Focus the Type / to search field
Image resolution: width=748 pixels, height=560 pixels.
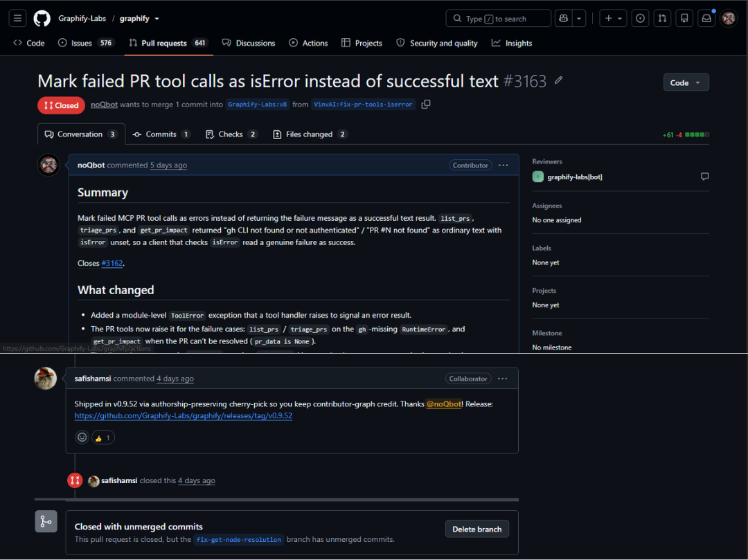click(498, 19)
